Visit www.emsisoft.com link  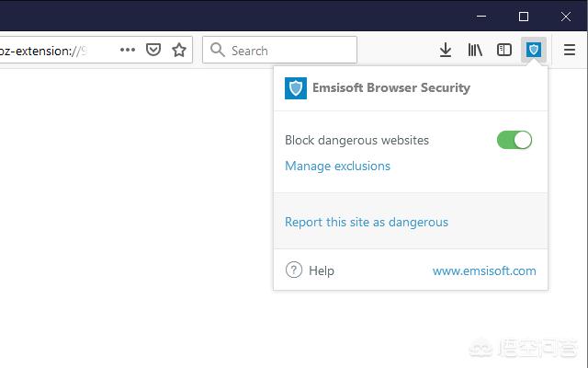(484, 270)
